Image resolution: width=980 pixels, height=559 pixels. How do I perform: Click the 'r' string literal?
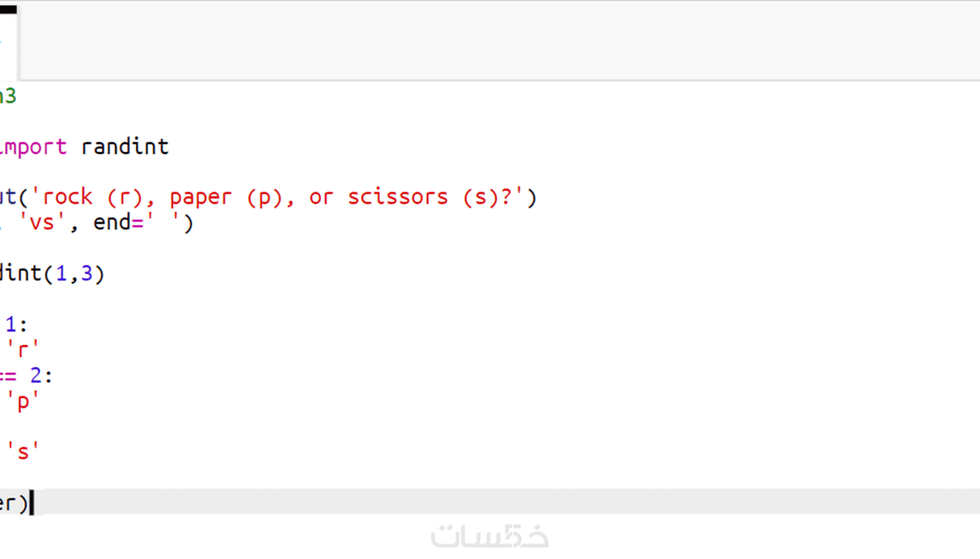coord(22,350)
